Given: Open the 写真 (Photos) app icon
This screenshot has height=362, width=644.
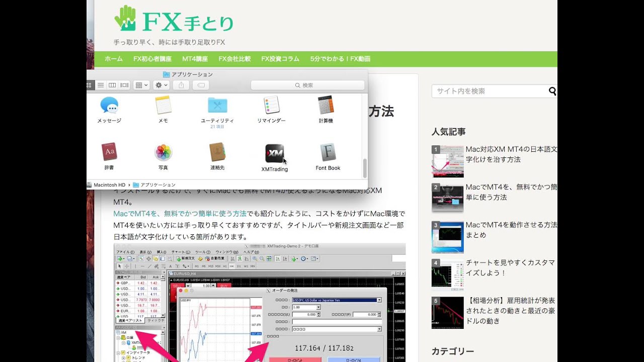Looking at the screenshot, I should click(x=163, y=152).
